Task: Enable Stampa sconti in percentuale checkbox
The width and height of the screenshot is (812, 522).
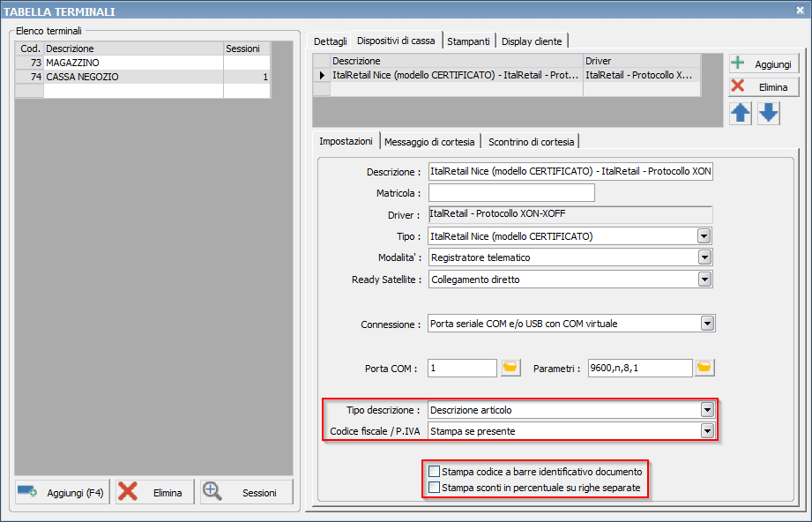Action: tap(434, 487)
